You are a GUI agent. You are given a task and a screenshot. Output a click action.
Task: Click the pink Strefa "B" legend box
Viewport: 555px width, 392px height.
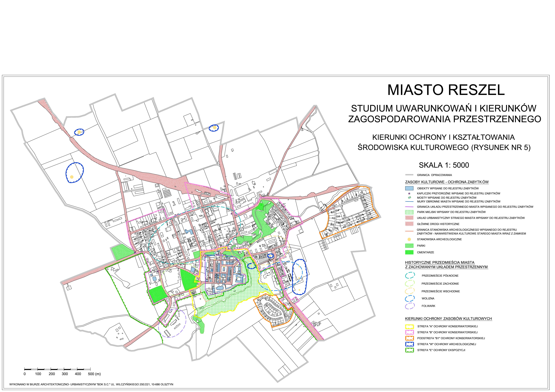click(x=410, y=333)
